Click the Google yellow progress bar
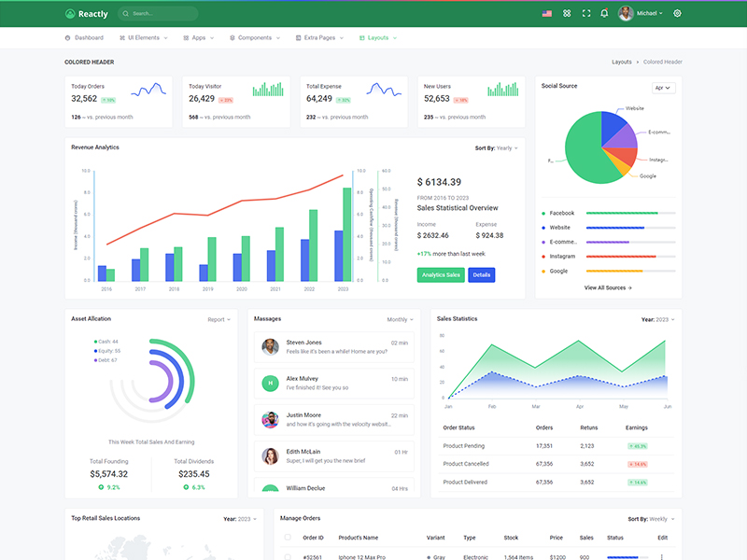 (x=614, y=271)
